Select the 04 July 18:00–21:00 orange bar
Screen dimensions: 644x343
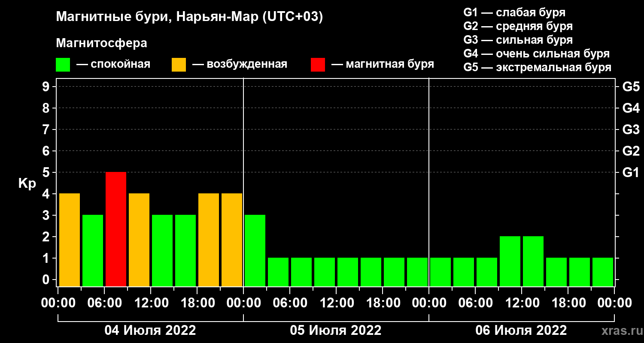pos(209,240)
